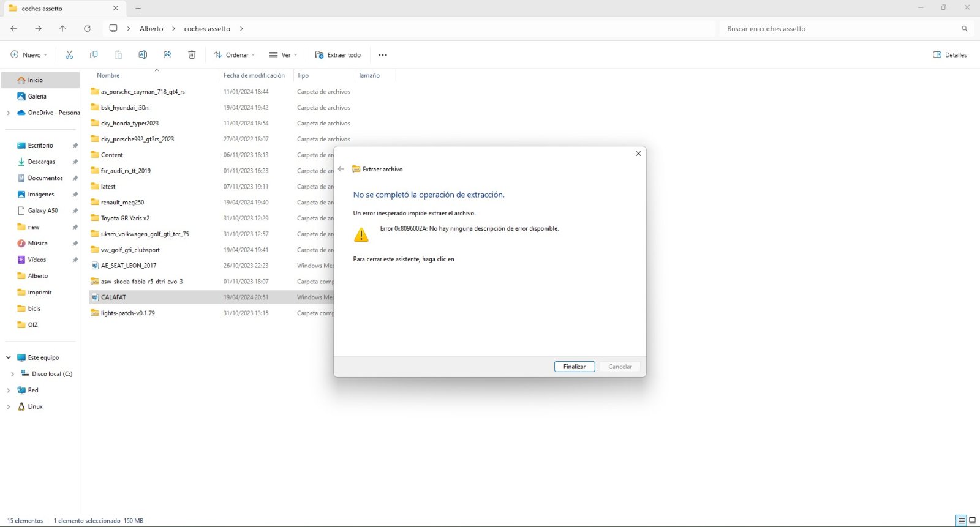Refresh the current folder view
Image resolution: width=980 pixels, height=527 pixels.
point(87,29)
